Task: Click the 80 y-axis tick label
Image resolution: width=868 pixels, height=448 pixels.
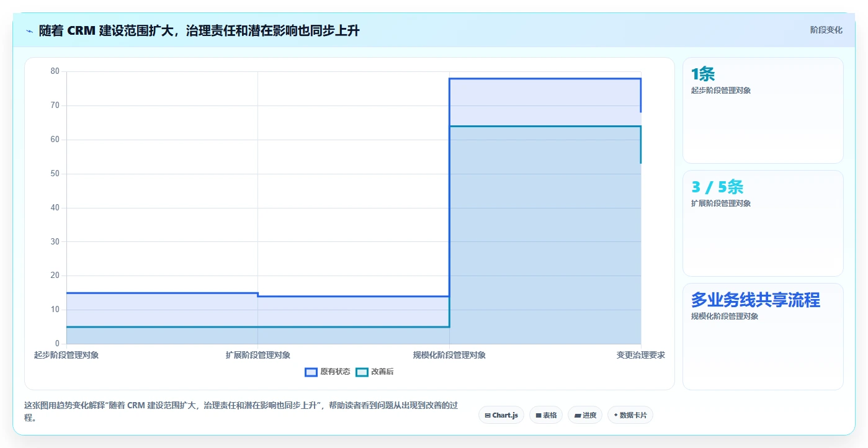Action: pyautogui.click(x=55, y=71)
